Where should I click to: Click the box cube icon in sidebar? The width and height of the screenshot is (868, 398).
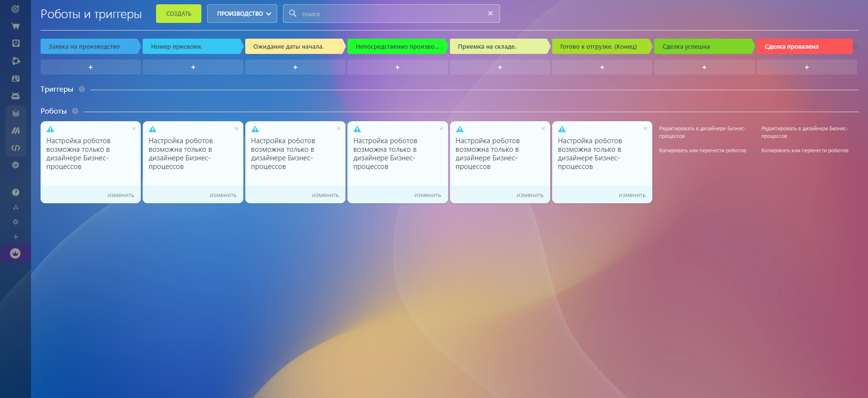[15, 113]
